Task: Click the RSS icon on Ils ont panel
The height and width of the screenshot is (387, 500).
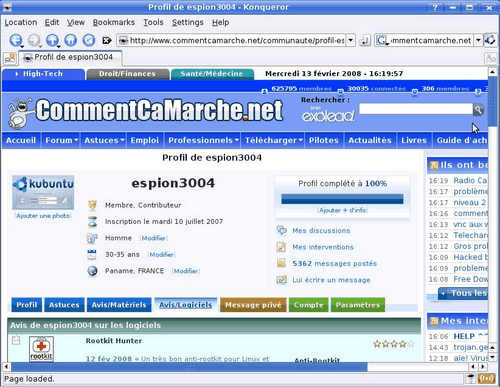Action: tap(434, 165)
